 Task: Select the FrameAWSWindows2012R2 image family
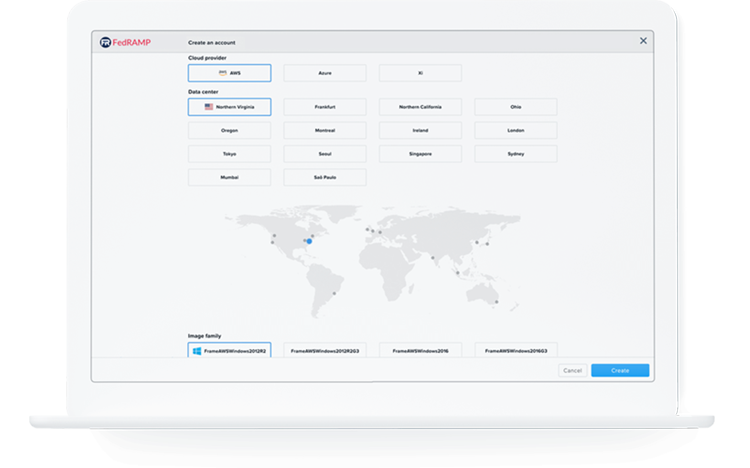[x=229, y=350]
